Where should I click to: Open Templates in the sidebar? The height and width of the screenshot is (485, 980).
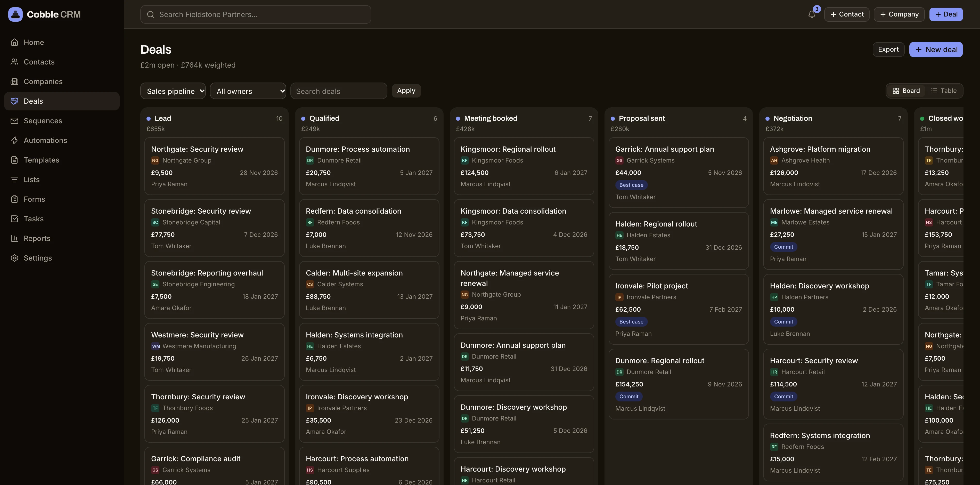[x=62, y=160]
